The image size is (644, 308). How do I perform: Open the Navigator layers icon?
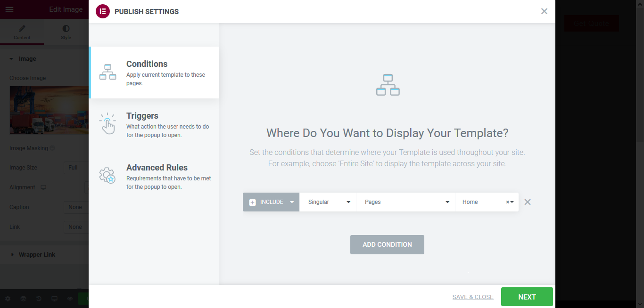pyautogui.click(x=23, y=299)
